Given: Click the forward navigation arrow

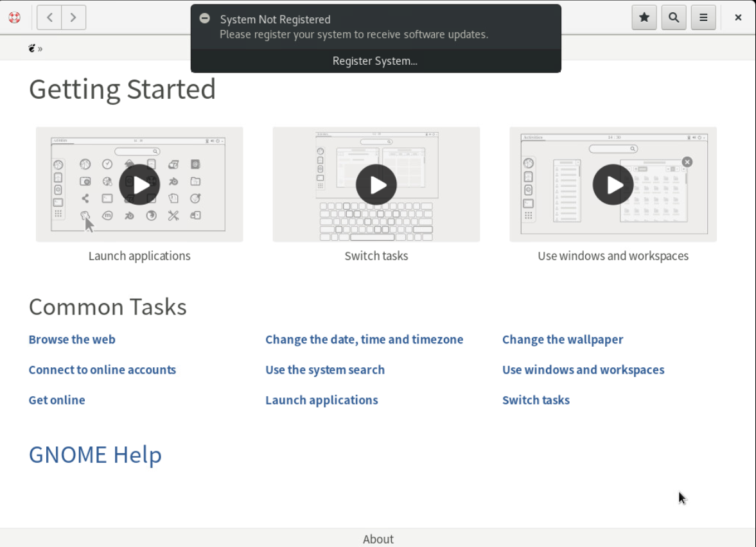Looking at the screenshot, I should (x=74, y=18).
